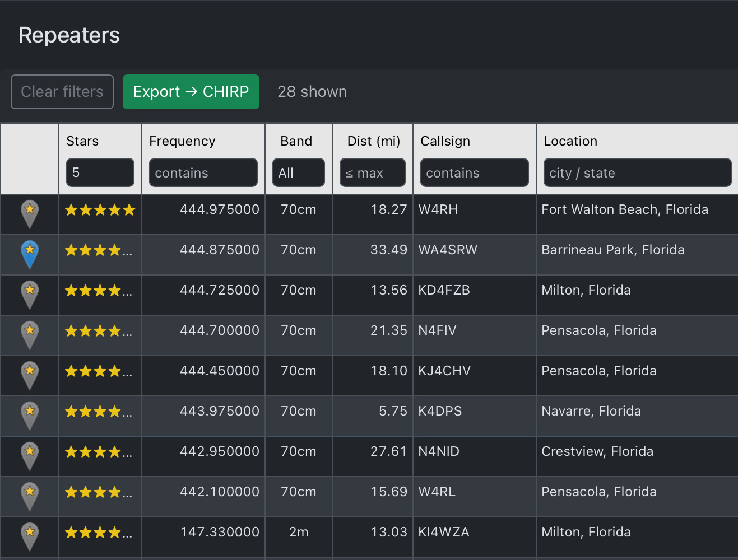Click the Stars filter field
Image resolution: width=738 pixels, height=560 pixels.
[100, 172]
